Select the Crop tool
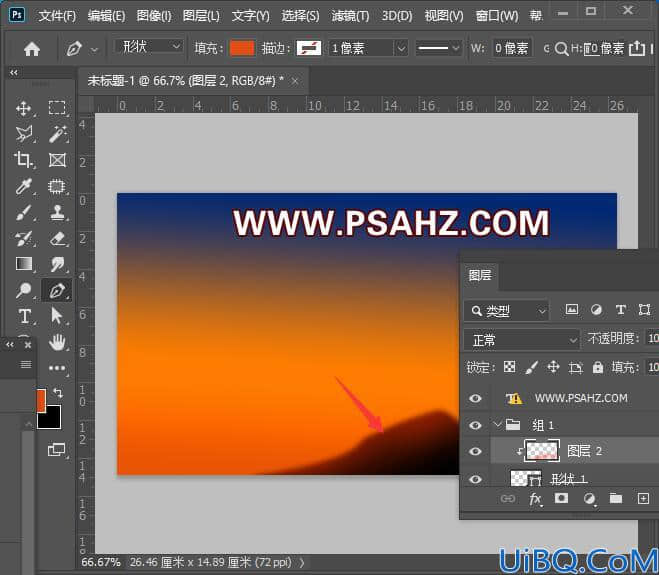This screenshot has height=575, width=659. (x=24, y=160)
